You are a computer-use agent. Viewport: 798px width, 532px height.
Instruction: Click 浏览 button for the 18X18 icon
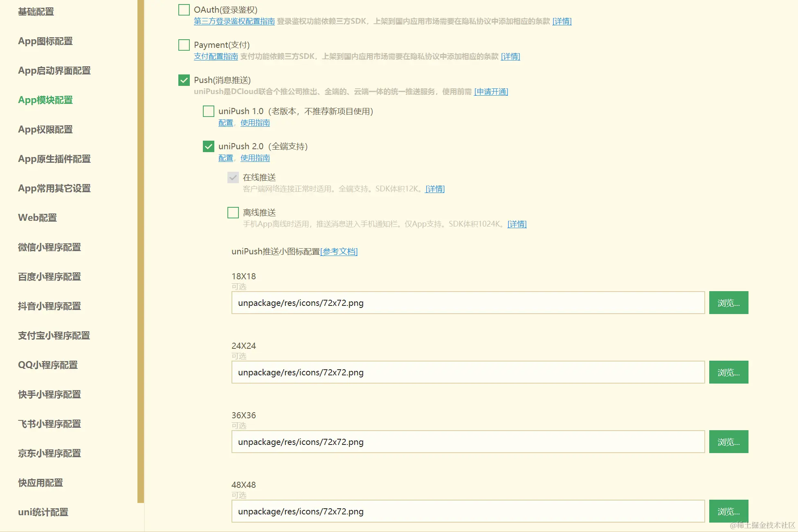coord(728,303)
